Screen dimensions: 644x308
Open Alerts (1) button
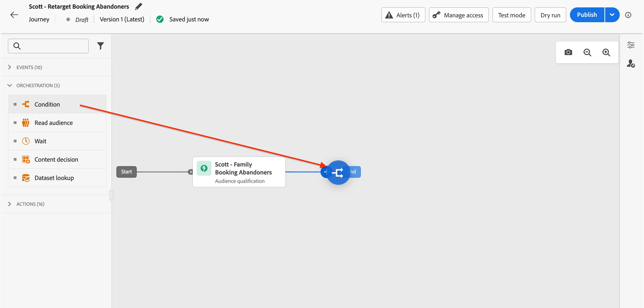[403, 15]
